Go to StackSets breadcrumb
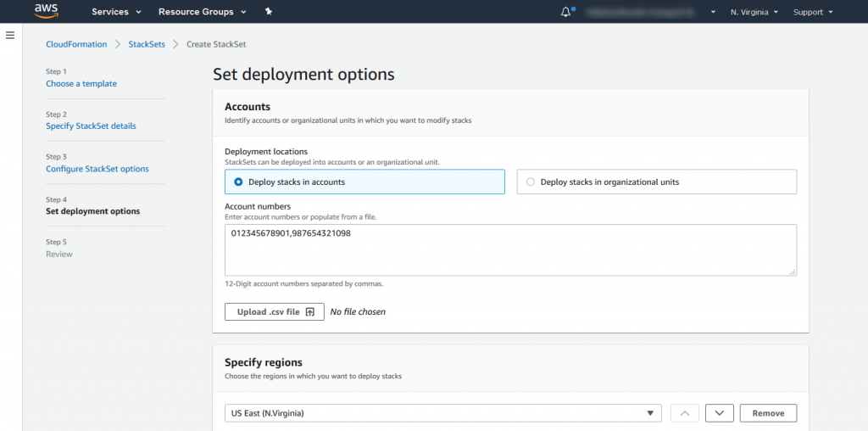This screenshot has height=431, width=868. pos(147,44)
